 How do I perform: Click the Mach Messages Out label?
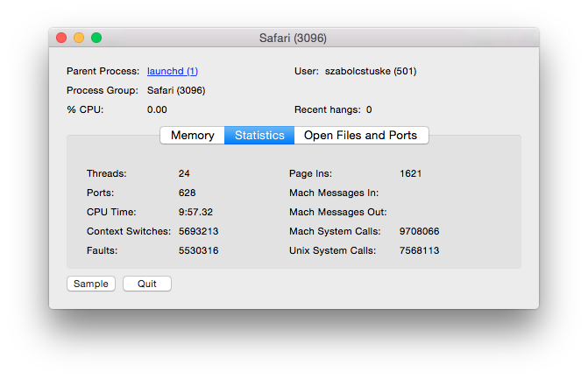click(x=338, y=212)
